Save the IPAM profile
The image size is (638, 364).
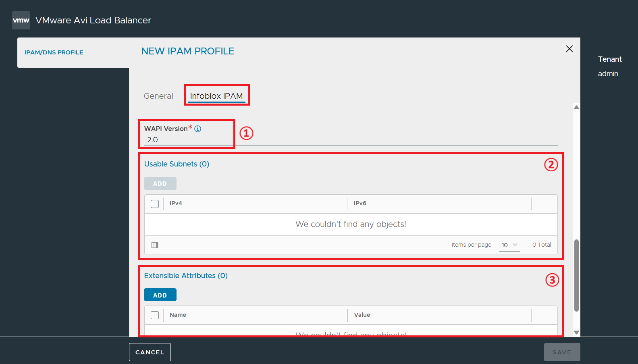point(562,352)
